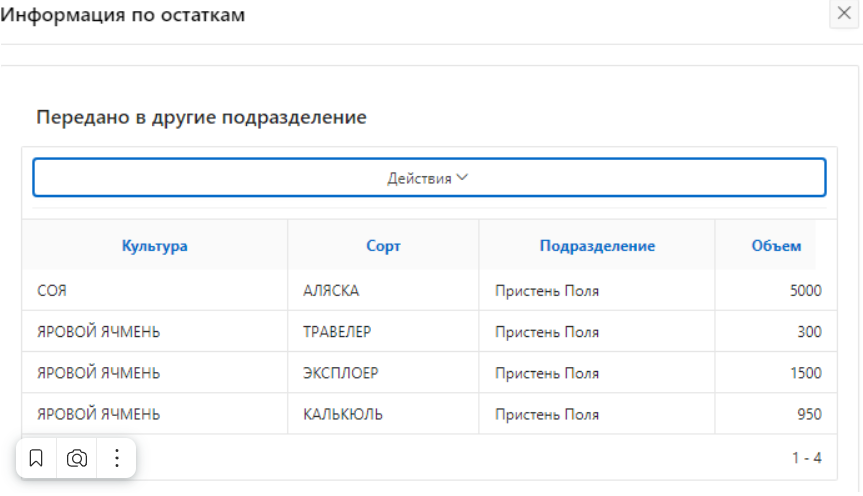
Task: Click the camera screenshot icon
Action: (x=77, y=458)
